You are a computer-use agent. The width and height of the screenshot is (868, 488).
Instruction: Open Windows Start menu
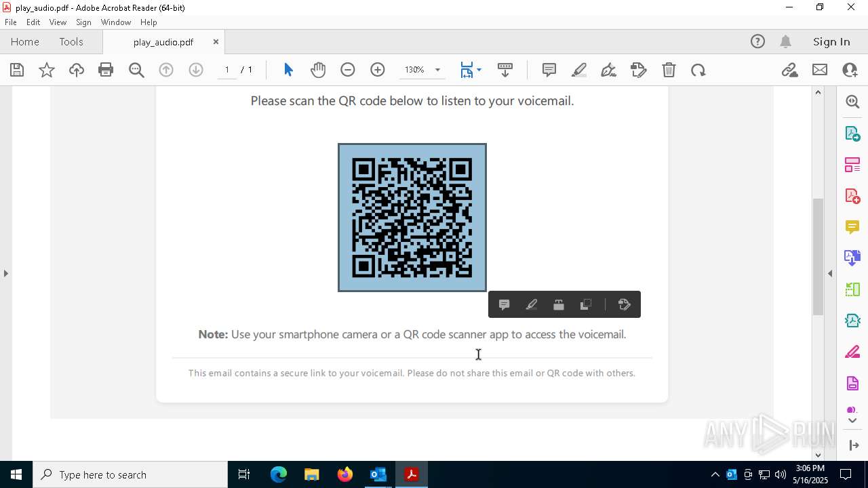click(x=16, y=474)
